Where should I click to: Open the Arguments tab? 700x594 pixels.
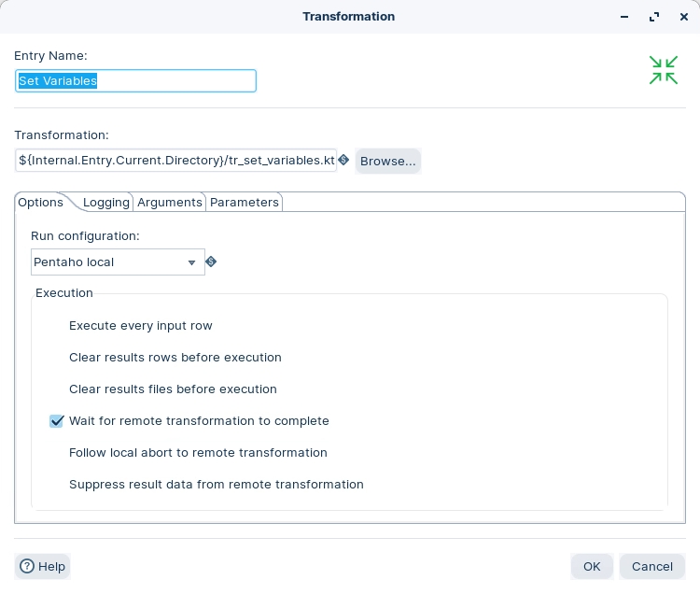(x=170, y=203)
